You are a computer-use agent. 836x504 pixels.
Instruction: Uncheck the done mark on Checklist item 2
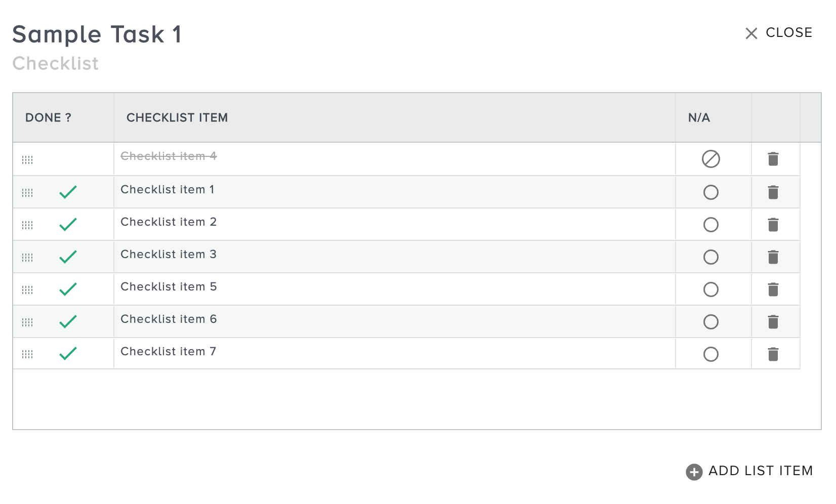69,224
